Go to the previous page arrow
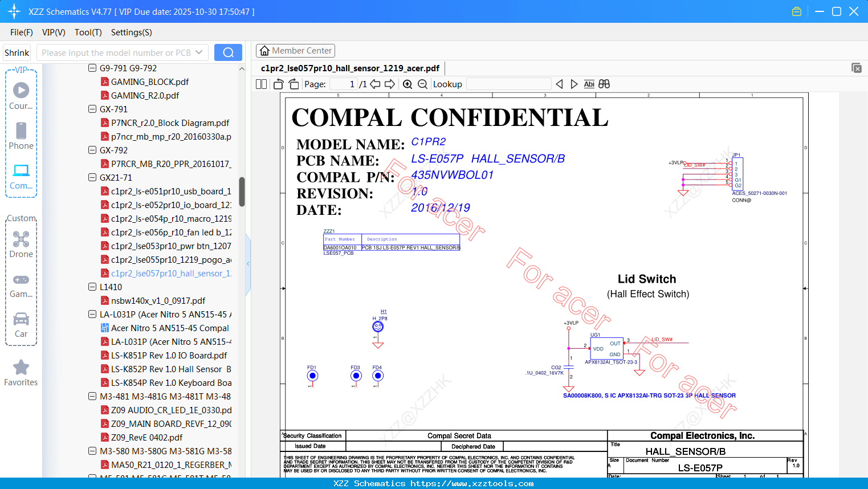The width and height of the screenshot is (868, 489). (x=375, y=84)
